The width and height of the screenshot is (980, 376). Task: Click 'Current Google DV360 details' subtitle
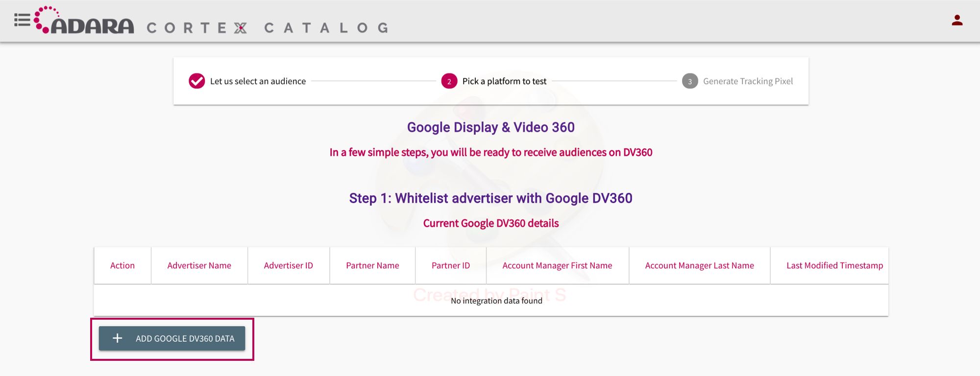[490, 223]
